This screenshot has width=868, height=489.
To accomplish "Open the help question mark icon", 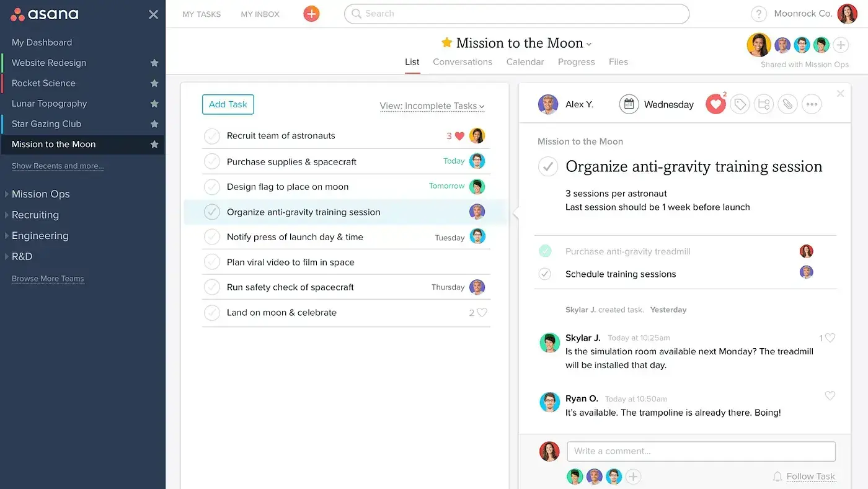I will tap(758, 14).
